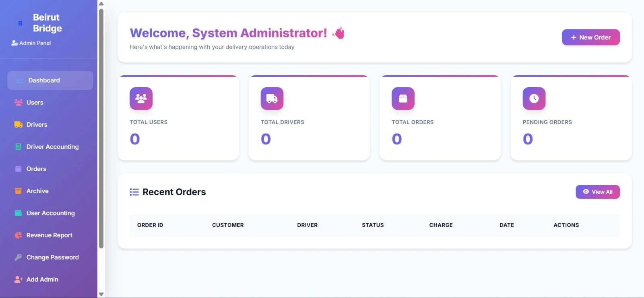The image size is (644, 298).
Task: Click the Beirut Bridge logo badge
Action: tap(20, 23)
